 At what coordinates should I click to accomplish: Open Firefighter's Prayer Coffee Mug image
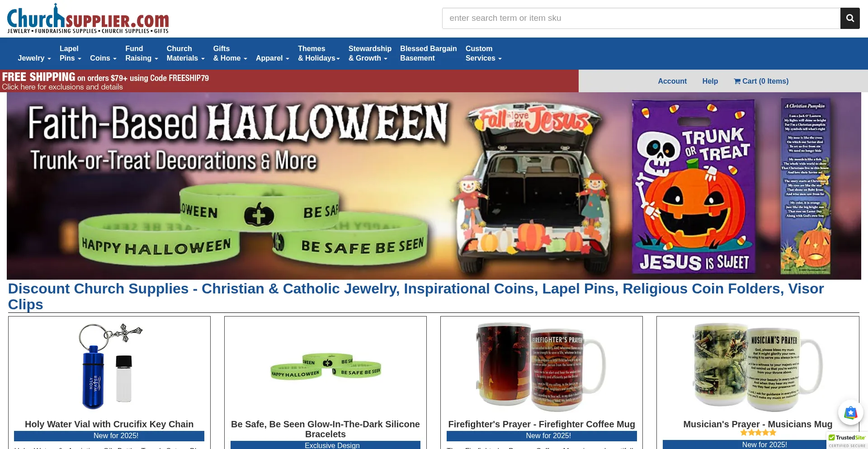pos(542,366)
